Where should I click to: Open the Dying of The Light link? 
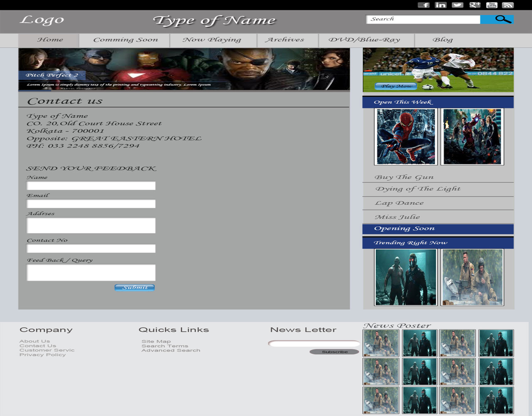pos(418,189)
